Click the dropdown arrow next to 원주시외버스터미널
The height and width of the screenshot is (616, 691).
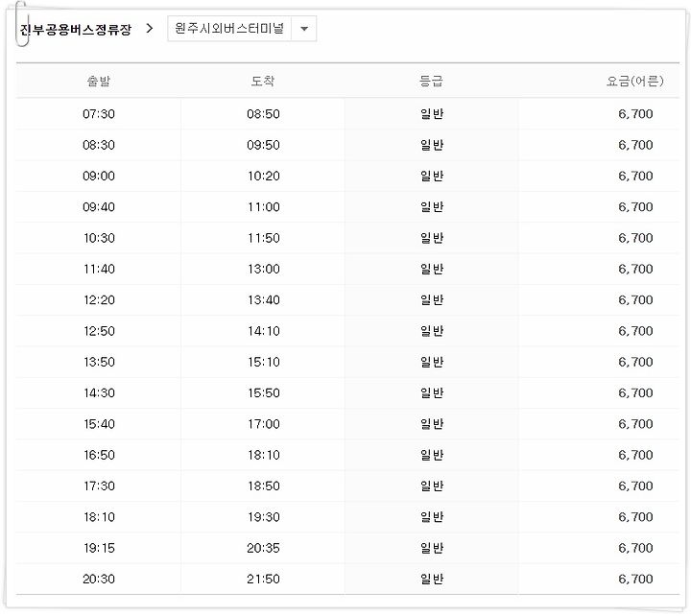pos(303,29)
